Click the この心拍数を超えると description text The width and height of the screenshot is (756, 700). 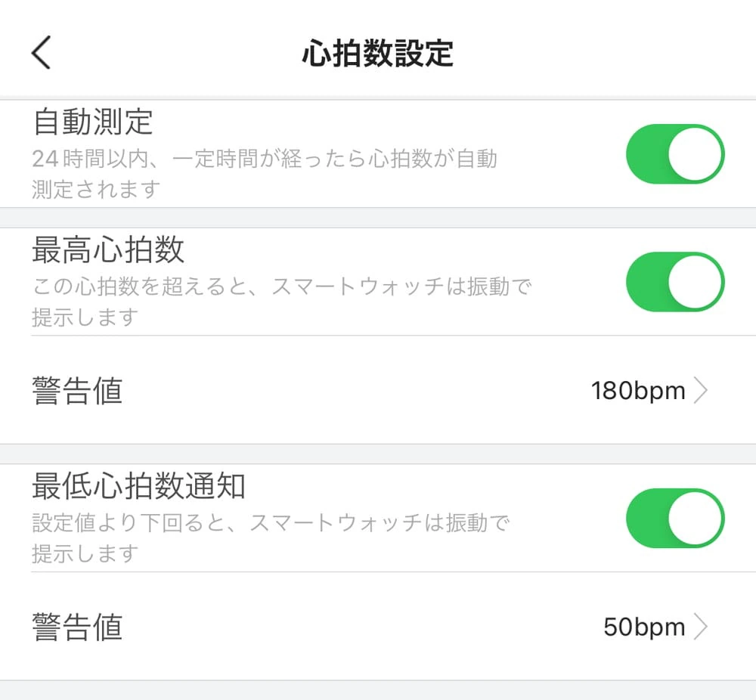[x=281, y=287]
